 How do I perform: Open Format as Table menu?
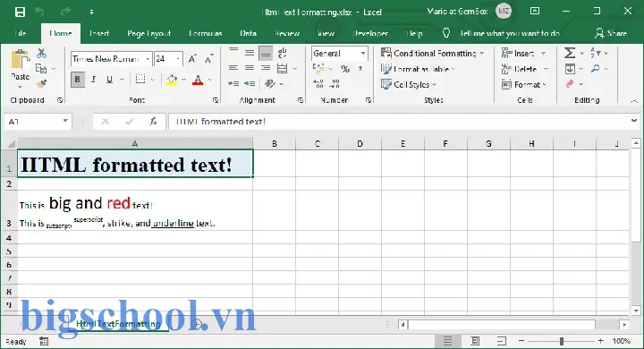coord(418,69)
